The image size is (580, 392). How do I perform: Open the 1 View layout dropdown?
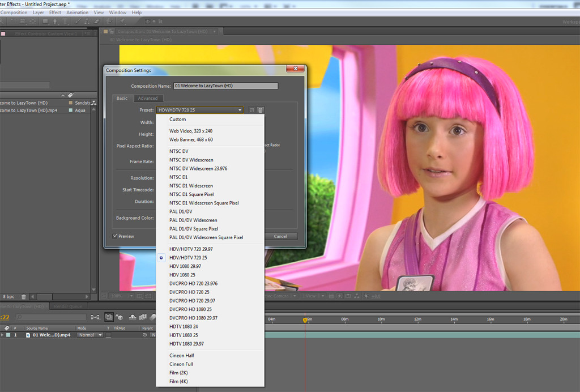click(313, 296)
